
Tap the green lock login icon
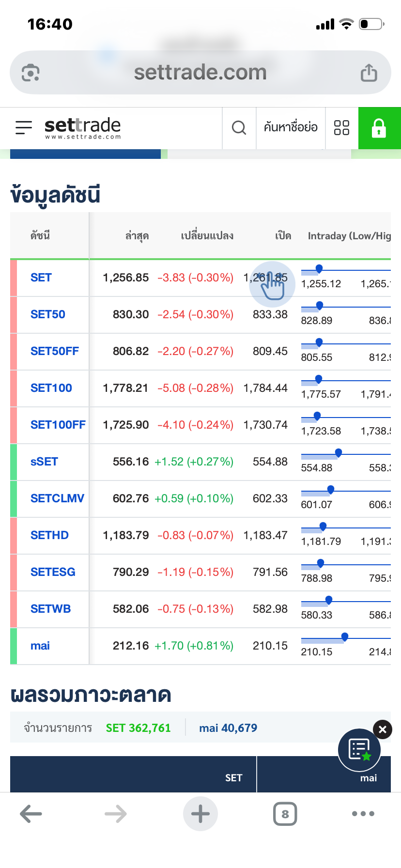click(379, 128)
